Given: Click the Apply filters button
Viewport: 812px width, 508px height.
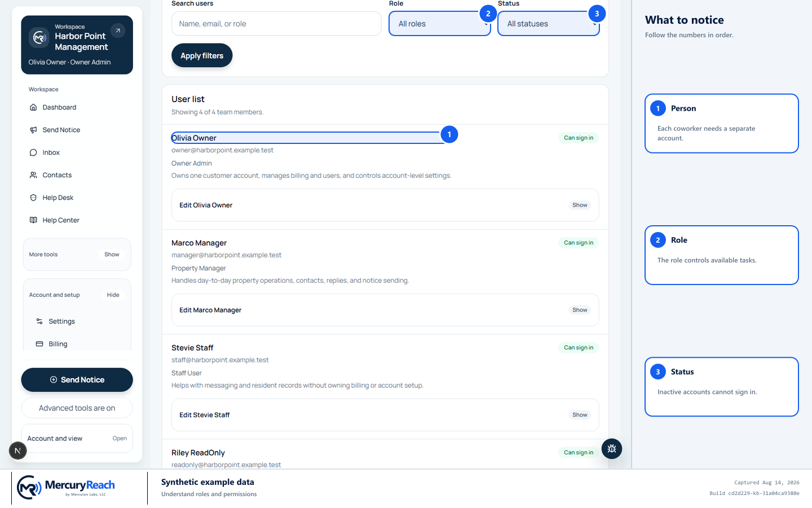Looking at the screenshot, I should (202, 55).
